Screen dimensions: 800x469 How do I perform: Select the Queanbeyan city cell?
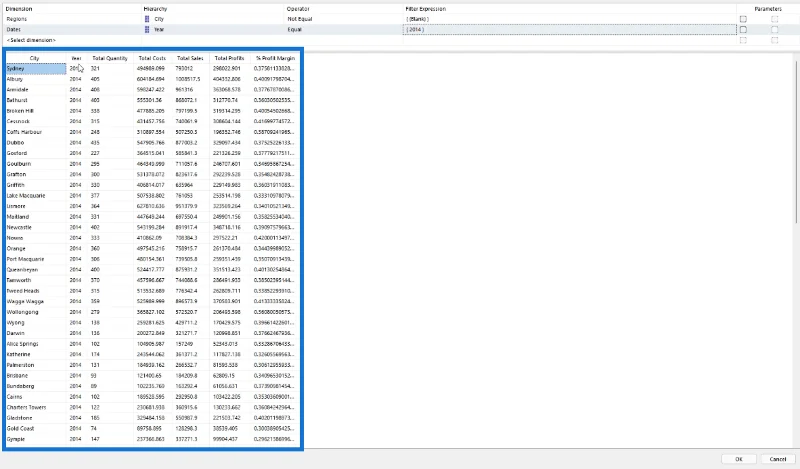pos(36,269)
